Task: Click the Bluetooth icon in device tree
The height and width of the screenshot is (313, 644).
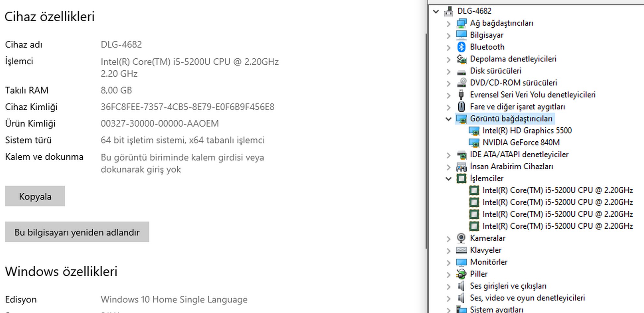Action: [x=461, y=47]
